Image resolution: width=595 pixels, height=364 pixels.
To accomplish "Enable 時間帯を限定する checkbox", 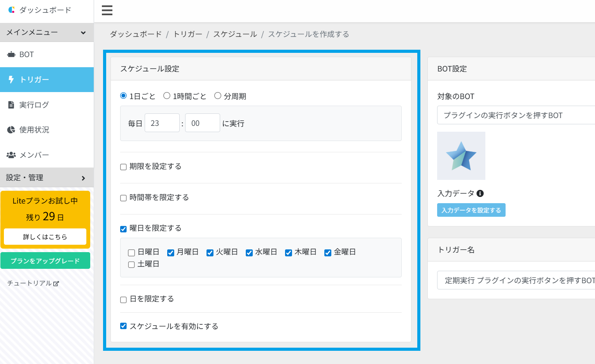I will 123,198.
